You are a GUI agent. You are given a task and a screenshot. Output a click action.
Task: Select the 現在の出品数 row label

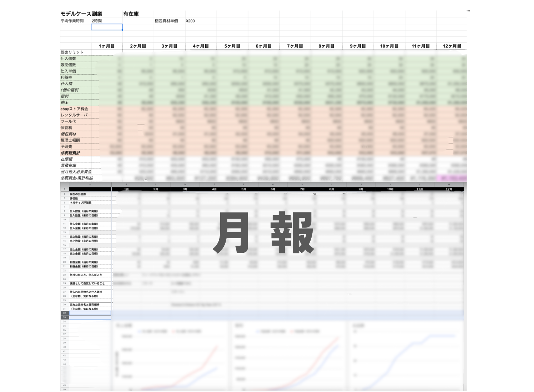click(x=78, y=194)
